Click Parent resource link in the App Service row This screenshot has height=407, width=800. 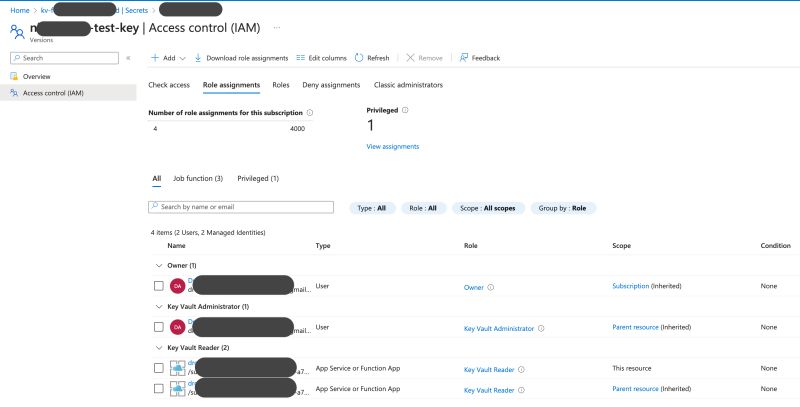point(635,389)
